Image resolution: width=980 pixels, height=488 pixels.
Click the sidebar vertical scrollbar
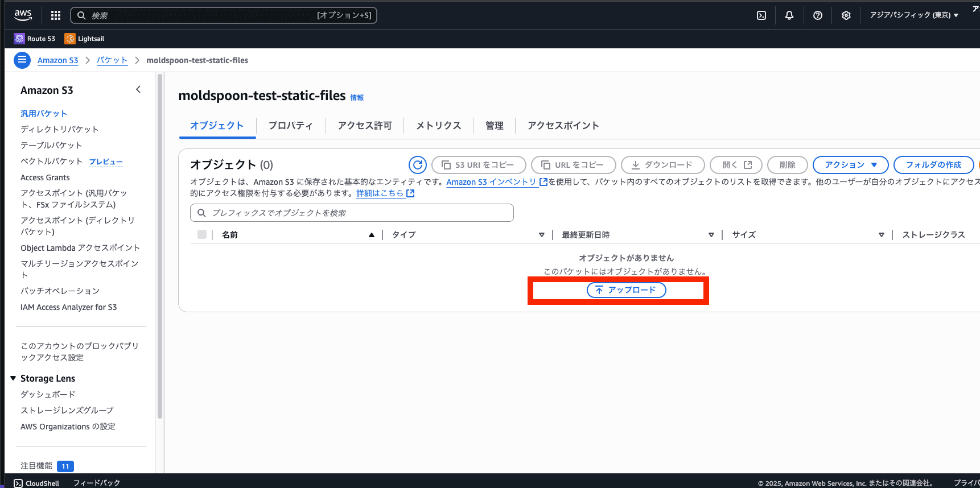coord(160,246)
